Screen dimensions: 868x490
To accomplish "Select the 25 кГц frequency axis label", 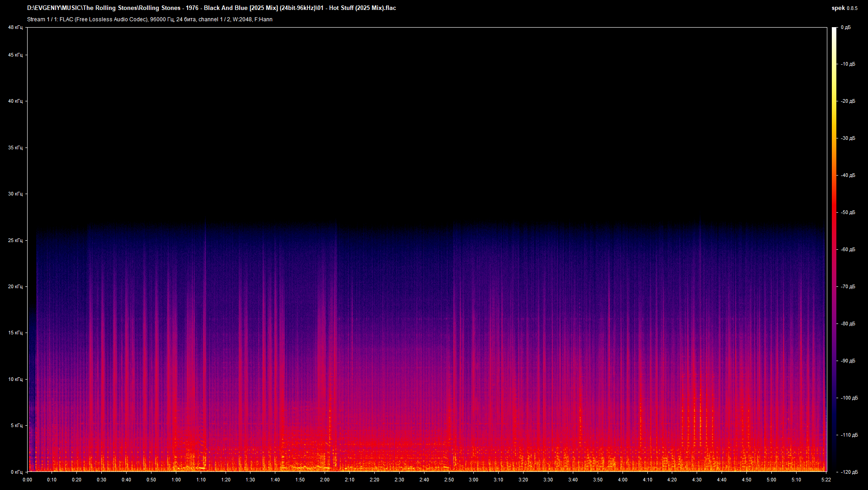I will 15,240.
